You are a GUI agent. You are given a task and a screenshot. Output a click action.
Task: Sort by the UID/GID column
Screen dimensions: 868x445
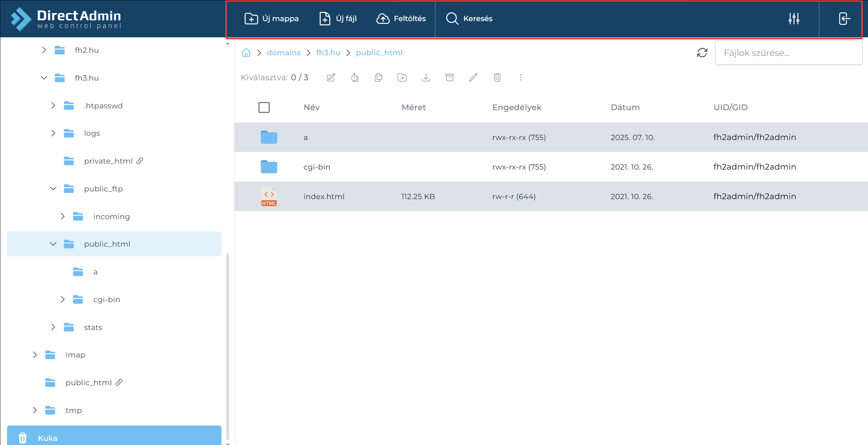click(x=731, y=107)
